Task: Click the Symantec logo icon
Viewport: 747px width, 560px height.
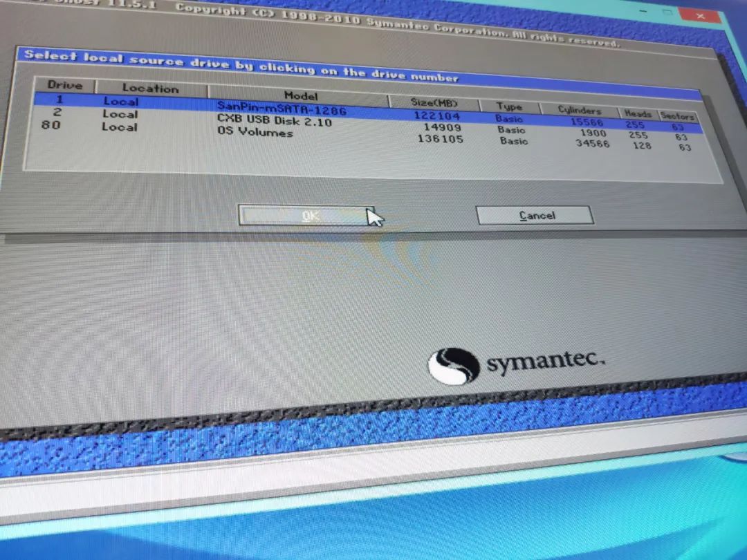Action: pos(454,366)
